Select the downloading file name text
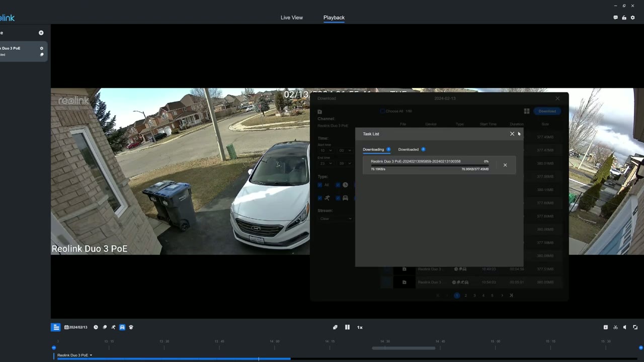Image resolution: width=644 pixels, height=362 pixels. [416, 161]
